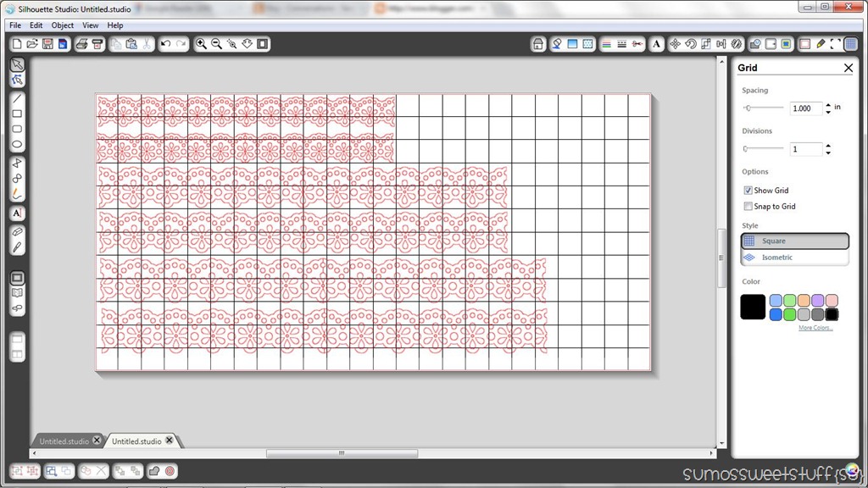Undo the last action
This screenshot has width=868, height=488.
(x=165, y=44)
